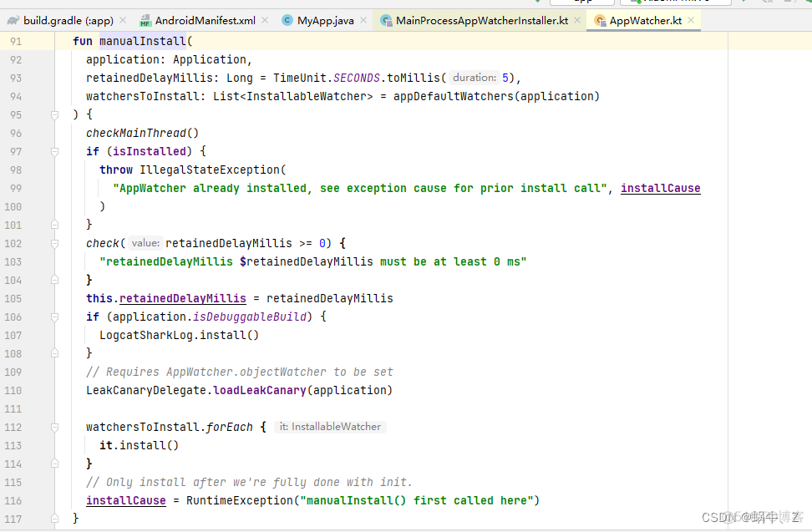Click the Kotlin file icon on AppWatcher.kt tab
The image size is (812, 532).
coord(600,20)
